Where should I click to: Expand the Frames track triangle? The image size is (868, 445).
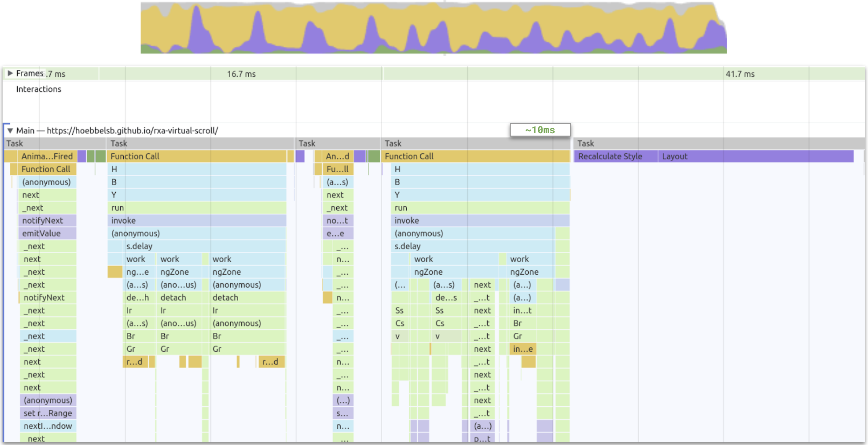pyautogui.click(x=10, y=73)
